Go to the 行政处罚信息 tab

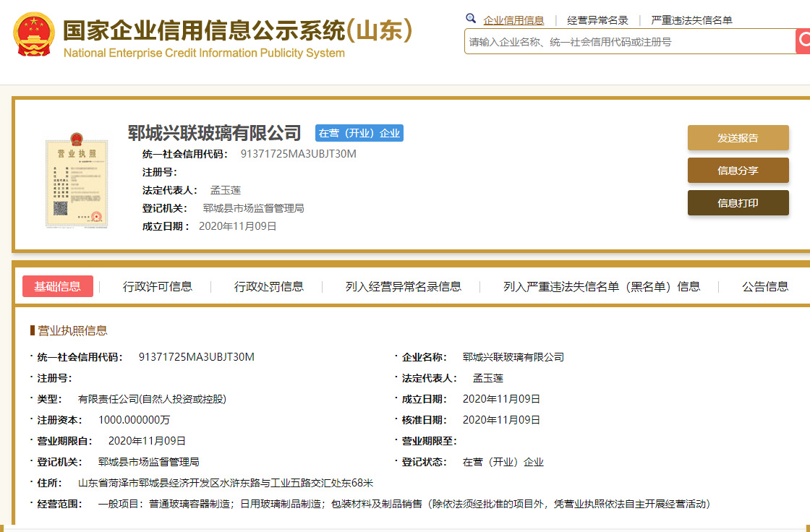[x=268, y=286]
